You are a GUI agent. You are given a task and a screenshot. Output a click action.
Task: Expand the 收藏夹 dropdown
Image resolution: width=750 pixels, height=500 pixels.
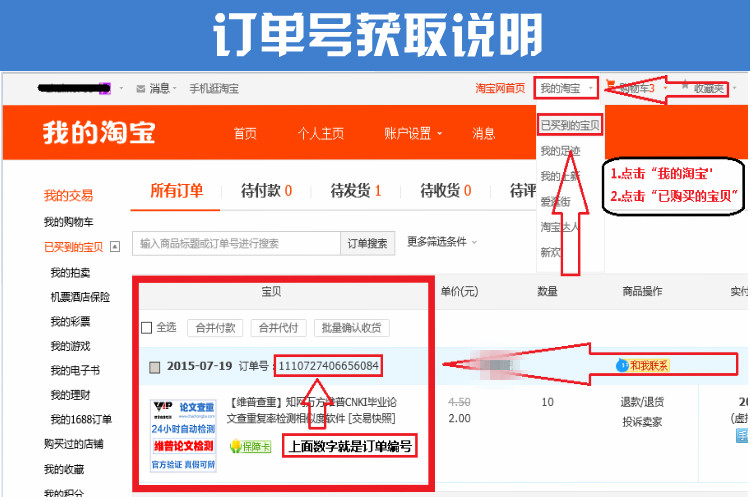pyautogui.click(x=734, y=88)
